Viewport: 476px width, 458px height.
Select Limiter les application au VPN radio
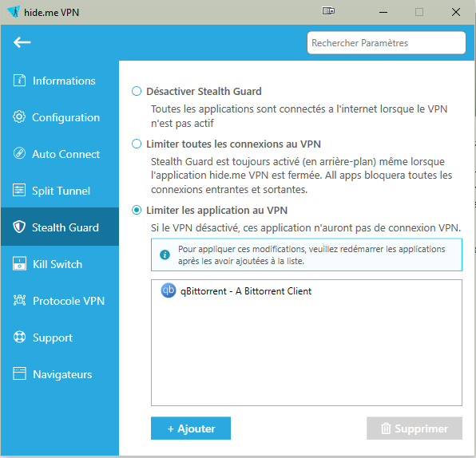(x=137, y=210)
